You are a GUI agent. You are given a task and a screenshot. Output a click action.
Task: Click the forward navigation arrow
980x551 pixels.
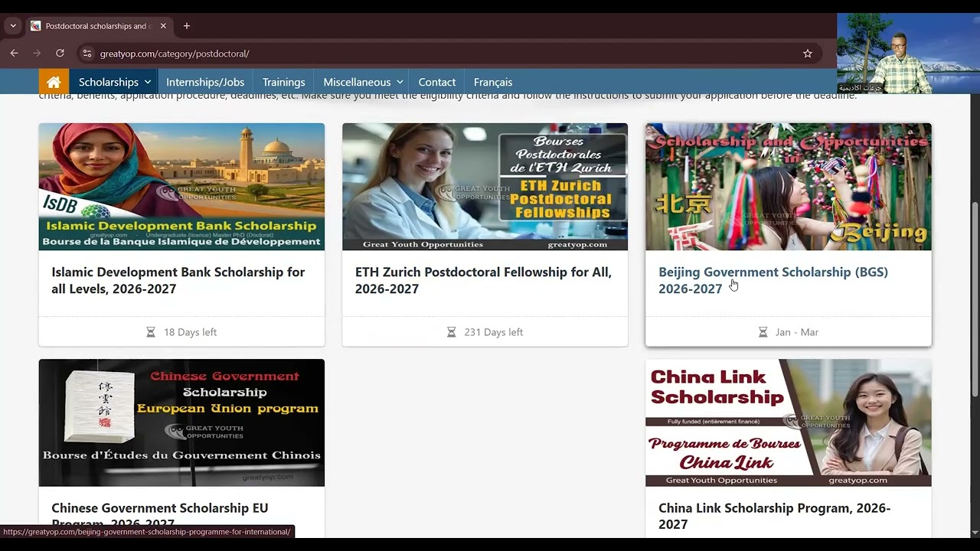(x=37, y=54)
